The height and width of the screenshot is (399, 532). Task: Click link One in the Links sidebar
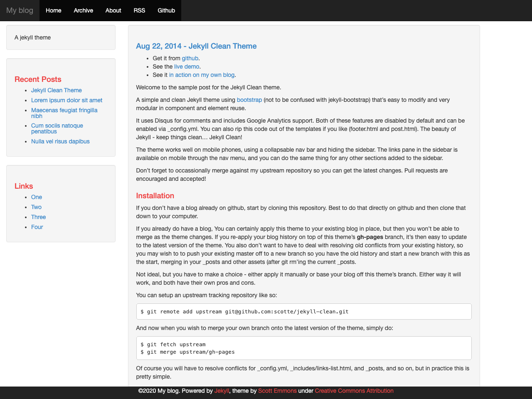pyautogui.click(x=36, y=197)
